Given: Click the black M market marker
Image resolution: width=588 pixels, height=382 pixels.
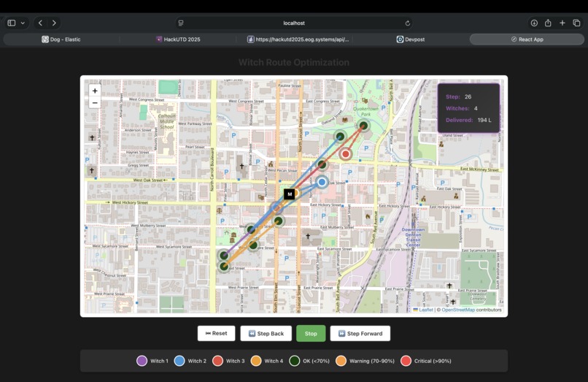Looking at the screenshot, I should point(289,194).
